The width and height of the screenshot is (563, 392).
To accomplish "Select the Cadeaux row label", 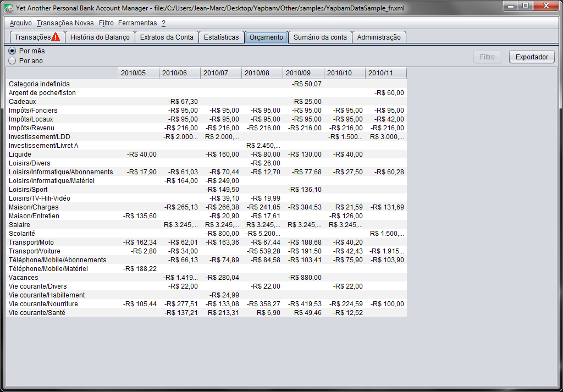I will [22, 102].
